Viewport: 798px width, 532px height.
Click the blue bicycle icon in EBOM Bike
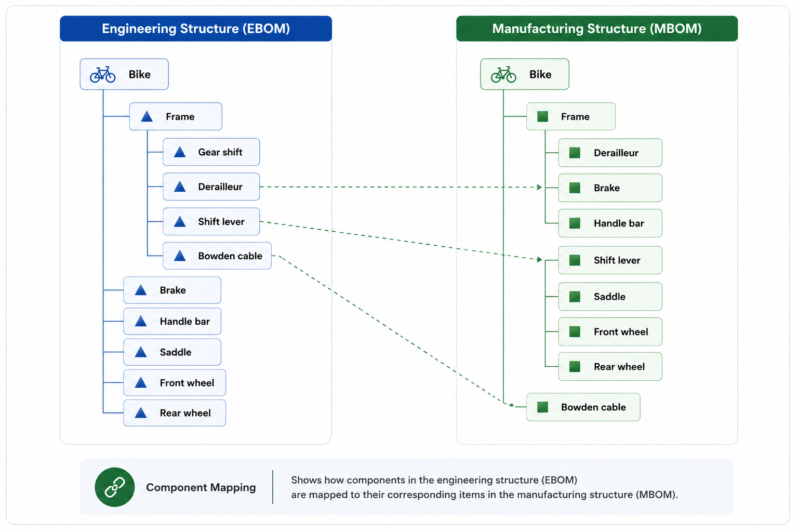[x=102, y=74]
